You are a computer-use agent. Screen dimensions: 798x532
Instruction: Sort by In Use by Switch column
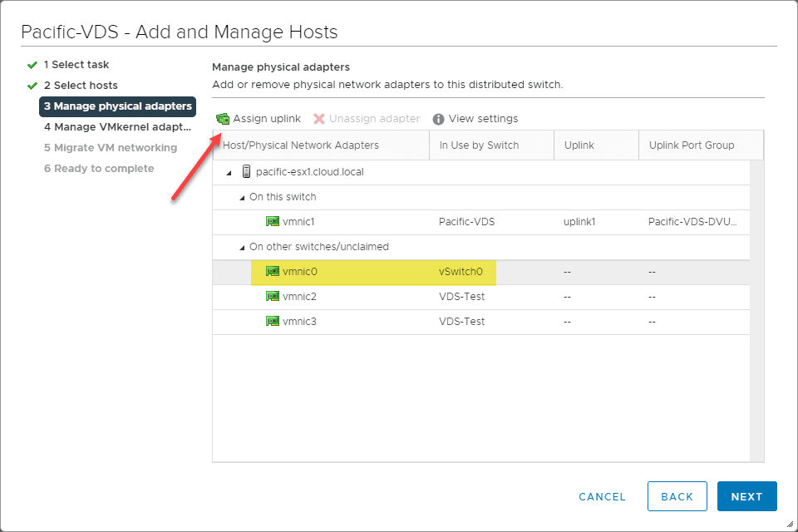tap(479, 145)
